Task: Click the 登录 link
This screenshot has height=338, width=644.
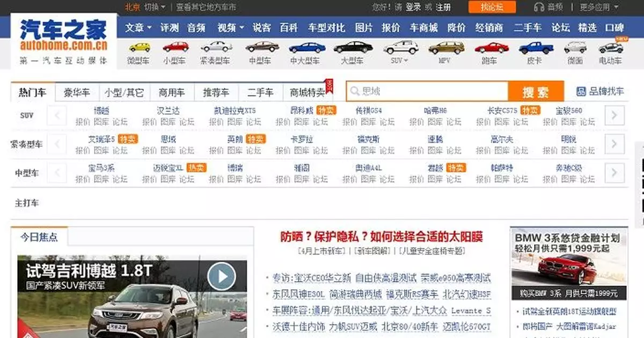Action: [413, 7]
